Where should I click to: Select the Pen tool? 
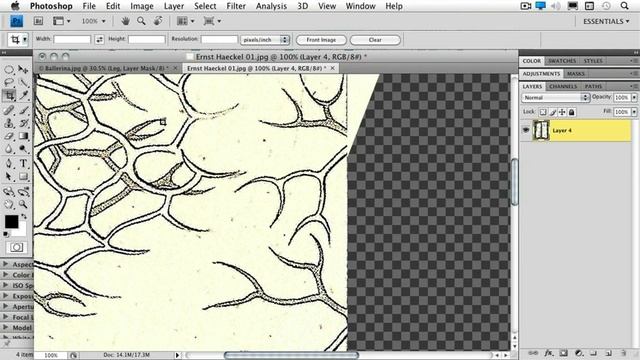pos(9,164)
